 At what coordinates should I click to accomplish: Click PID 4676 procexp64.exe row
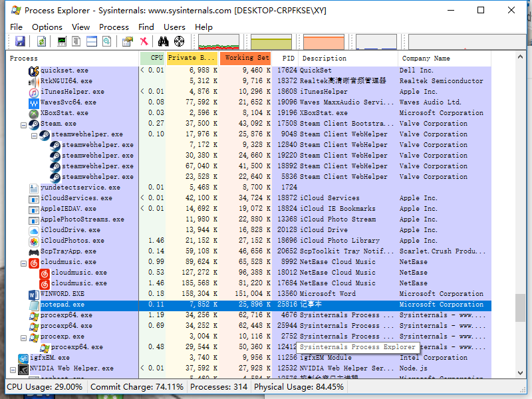pos(249,315)
